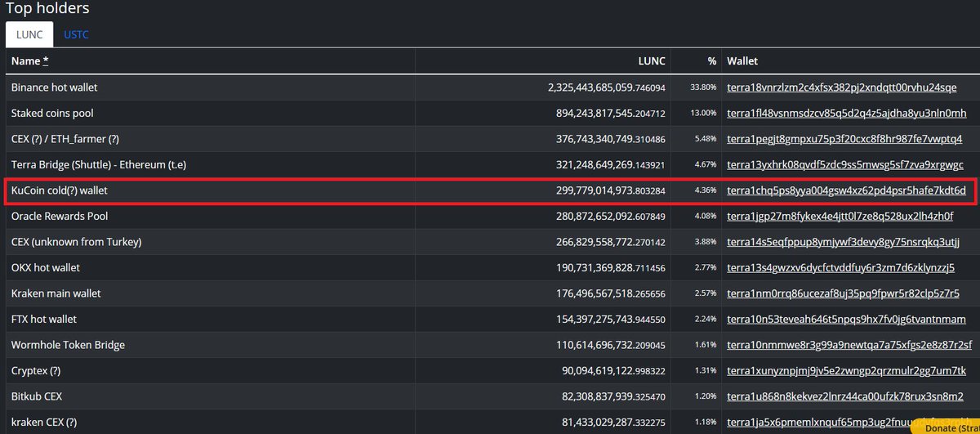Click the 2.77% percentage cell

(x=706, y=268)
